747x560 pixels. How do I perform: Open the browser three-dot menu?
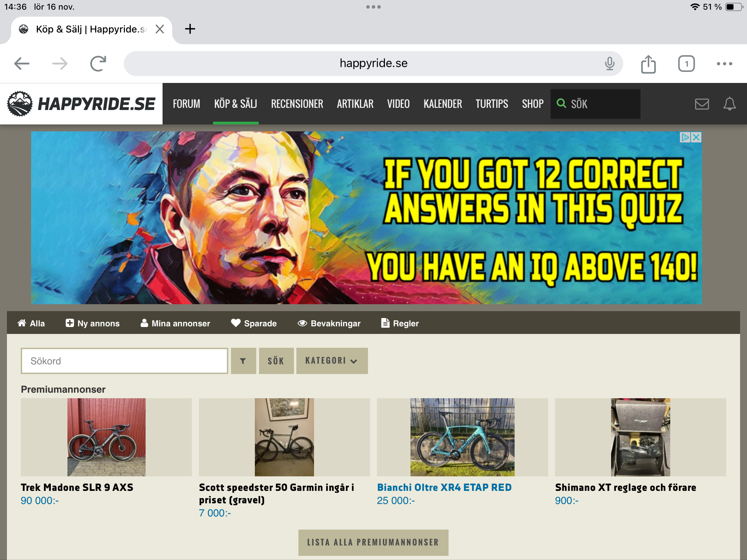pos(724,64)
